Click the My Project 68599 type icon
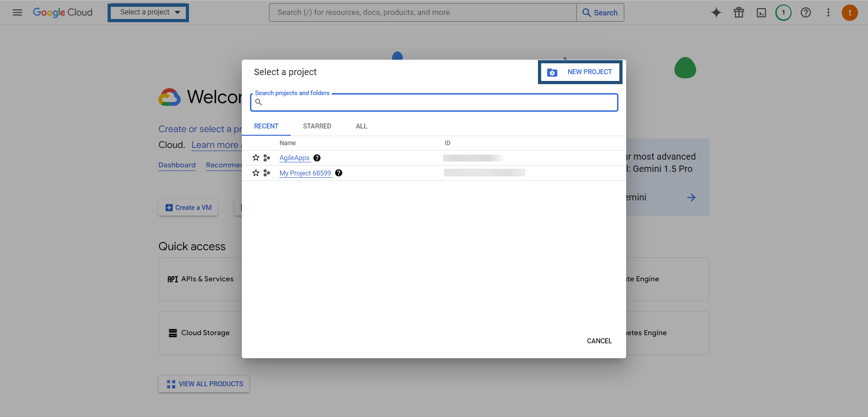 pyautogui.click(x=267, y=173)
